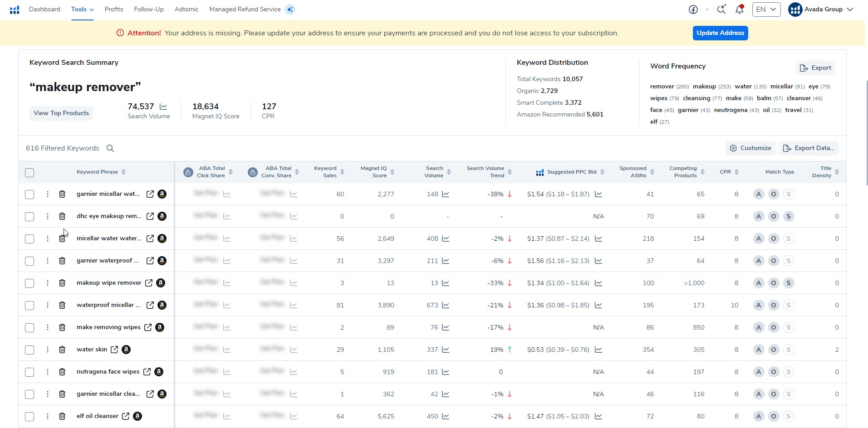Select the water skin row checkbox
This screenshot has height=428, width=868.
pyautogui.click(x=29, y=350)
